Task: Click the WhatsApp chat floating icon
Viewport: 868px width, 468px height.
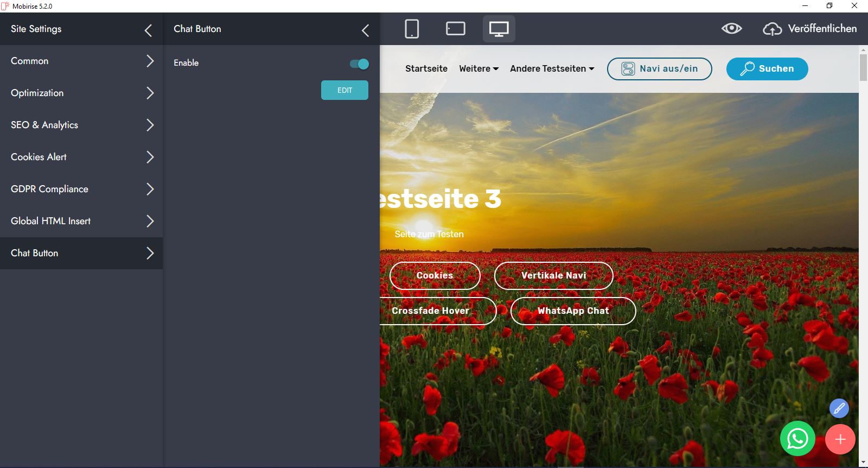Action: 797,439
